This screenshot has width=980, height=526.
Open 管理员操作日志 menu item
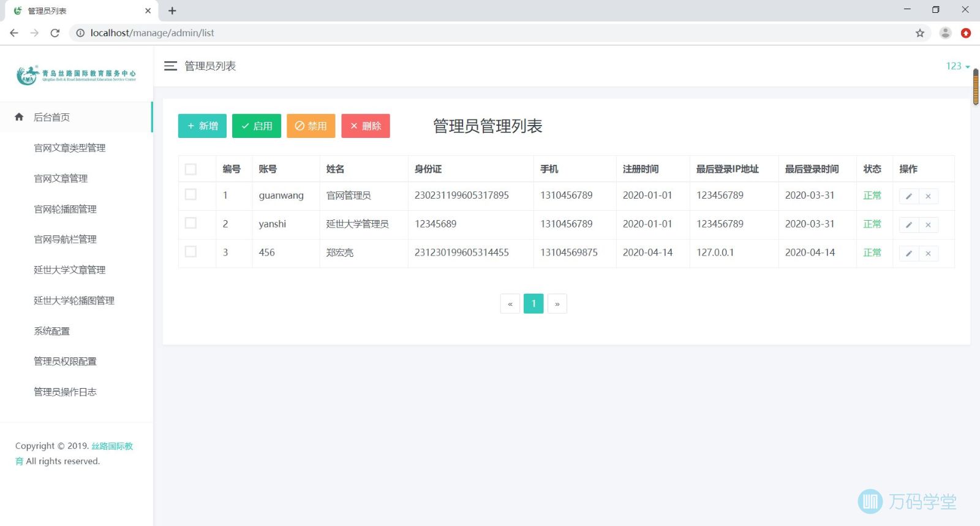[x=65, y=392]
